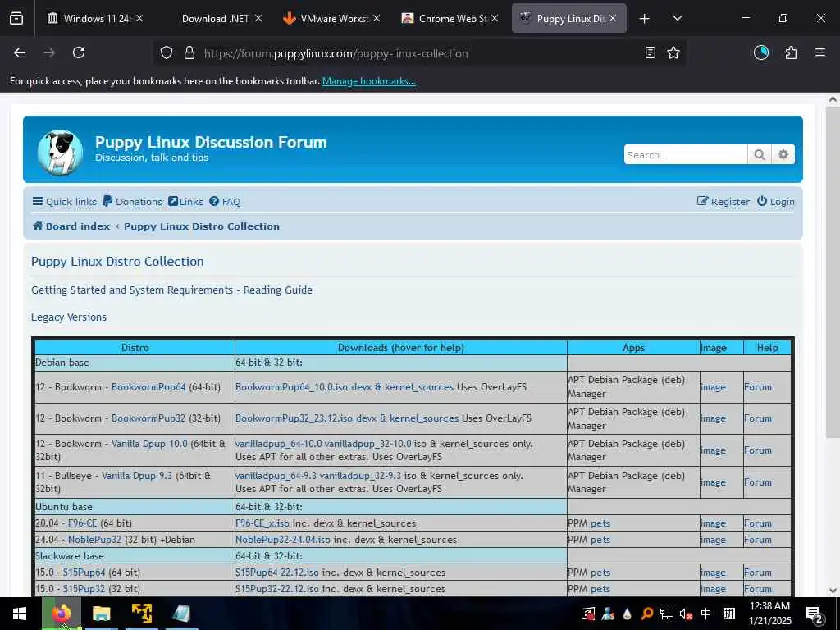Image resolution: width=840 pixels, height=630 pixels.
Task: Go to Board index breadcrumb
Action: click(x=71, y=226)
